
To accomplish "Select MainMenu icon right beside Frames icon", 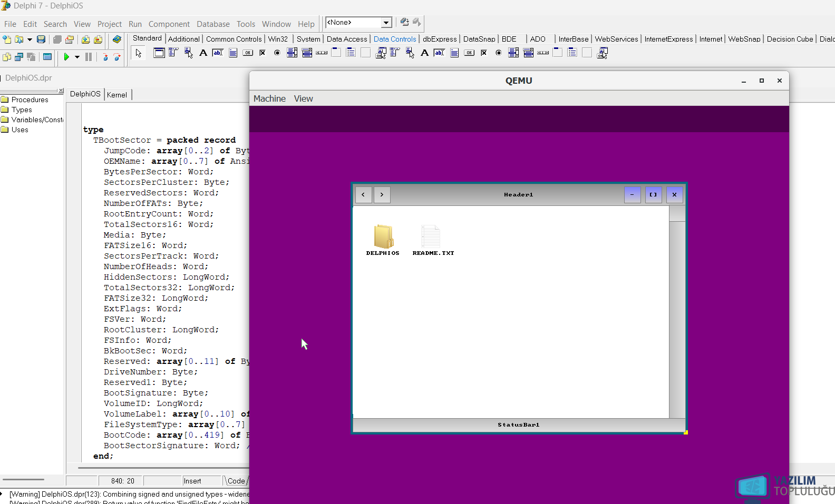I will pos(173,53).
